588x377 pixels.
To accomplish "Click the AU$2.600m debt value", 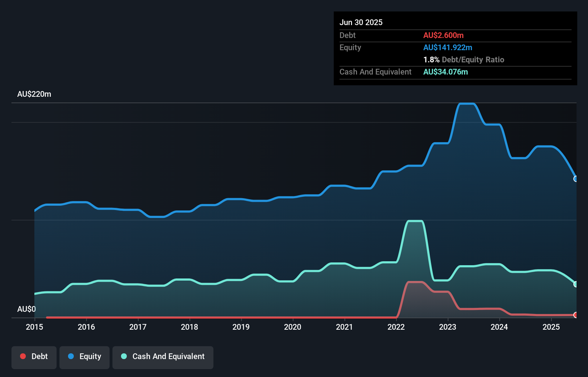I will tap(443, 35).
